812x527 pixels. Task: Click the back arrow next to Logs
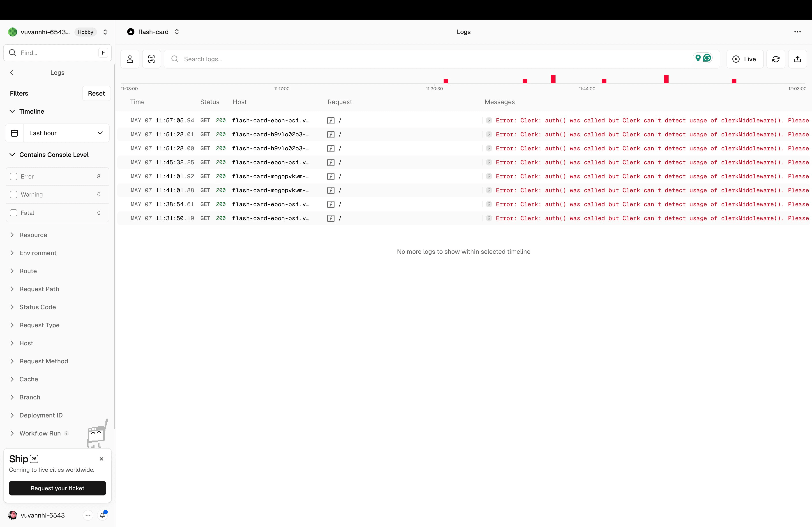click(12, 73)
